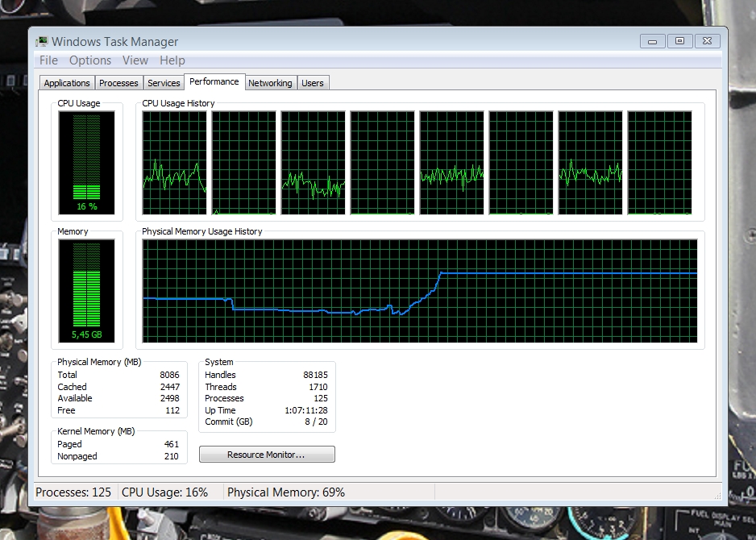Switch to the Networking tab
Image resolution: width=756 pixels, height=540 pixels.
(x=270, y=83)
